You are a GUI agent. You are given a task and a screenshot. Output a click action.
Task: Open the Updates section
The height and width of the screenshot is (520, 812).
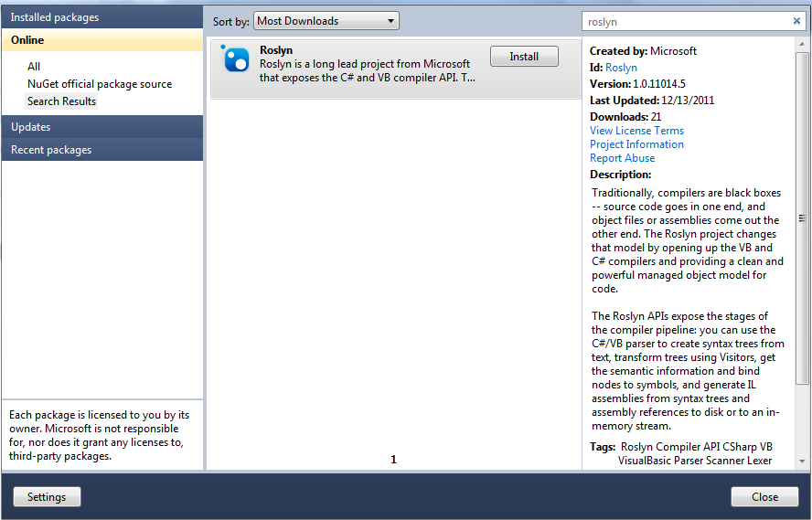(x=102, y=127)
